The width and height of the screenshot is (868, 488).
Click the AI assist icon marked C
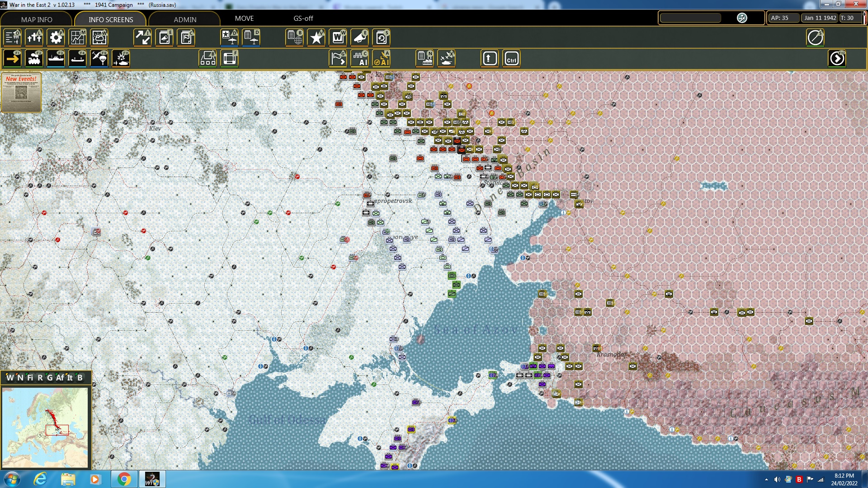[359, 59]
